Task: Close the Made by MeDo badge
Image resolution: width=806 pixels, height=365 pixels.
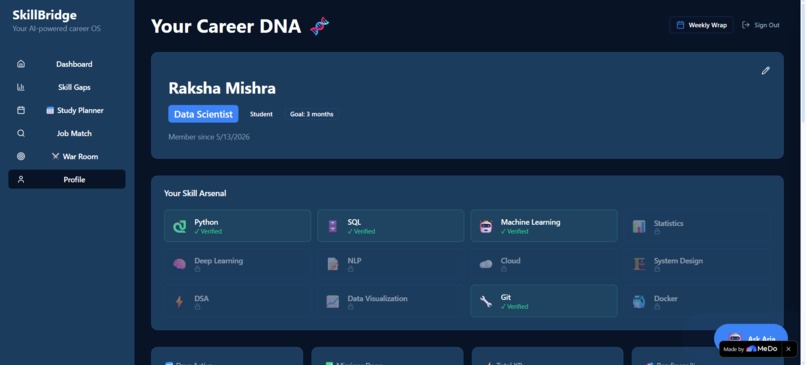Action: [x=788, y=349]
